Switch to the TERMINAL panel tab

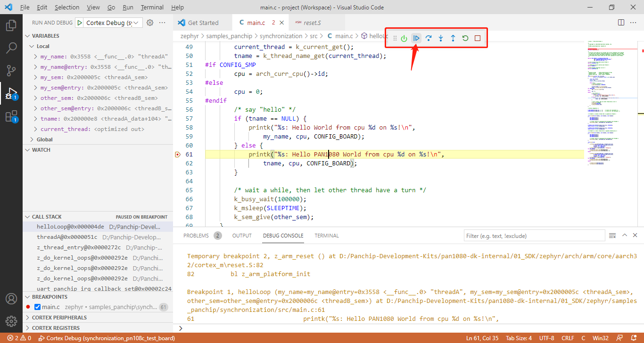pyautogui.click(x=327, y=236)
